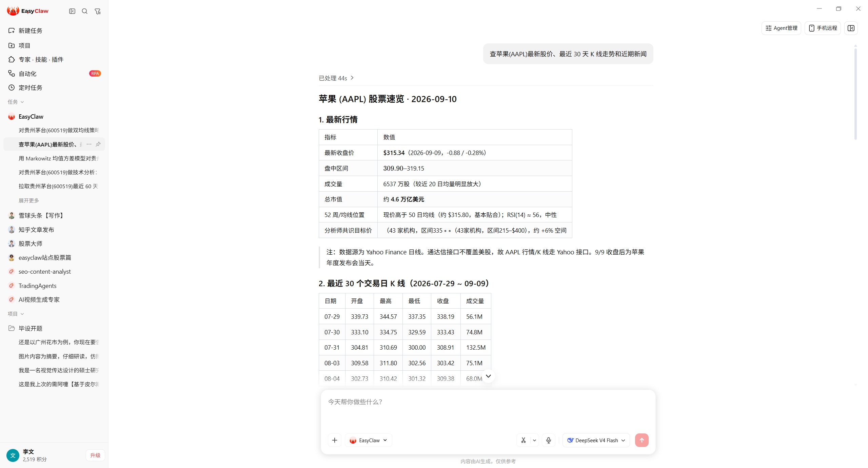Open task 用 Markowitz 均值方差模型
868x468 pixels.
point(58,158)
